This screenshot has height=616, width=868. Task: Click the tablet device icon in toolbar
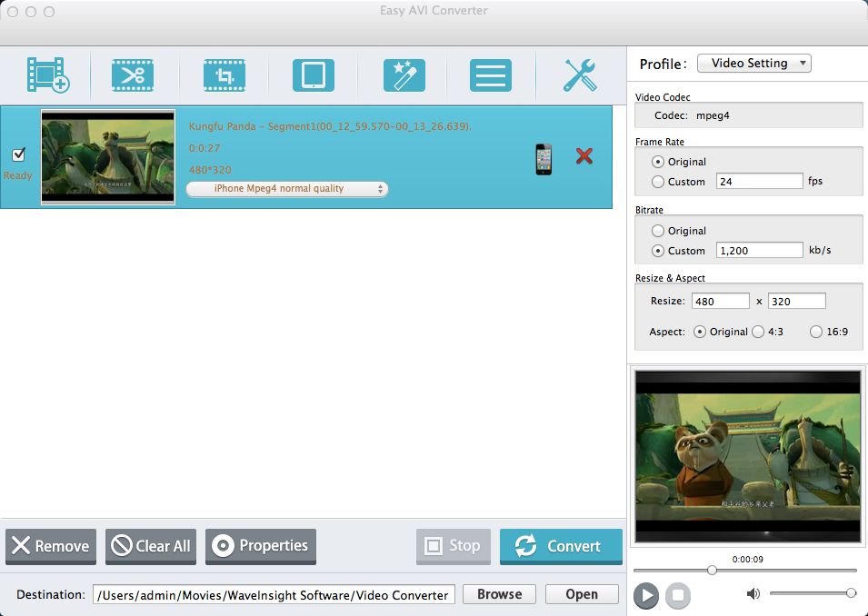[x=314, y=75]
